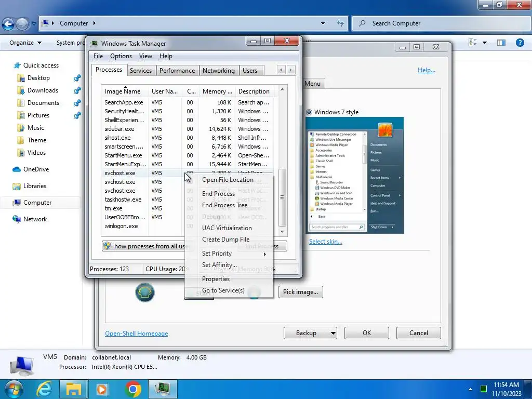532x399 pixels.
Task: Select StartMenu.exe process row
Action: coord(189,155)
